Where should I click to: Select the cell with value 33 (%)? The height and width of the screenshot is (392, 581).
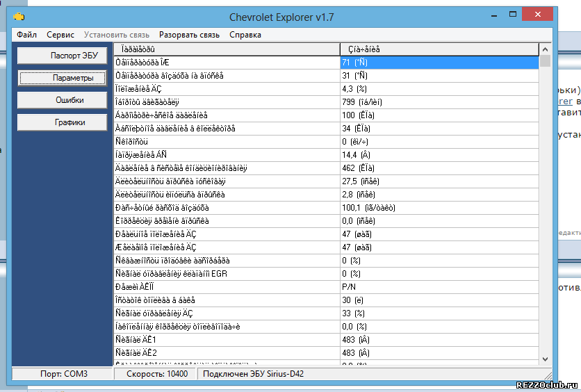(x=439, y=313)
